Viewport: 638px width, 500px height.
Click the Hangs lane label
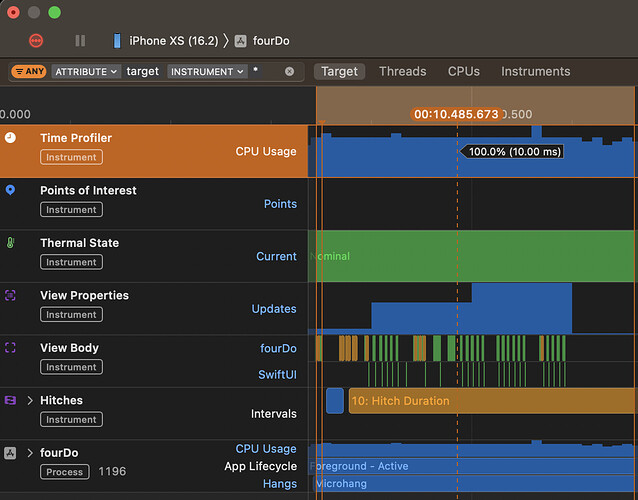click(280, 484)
